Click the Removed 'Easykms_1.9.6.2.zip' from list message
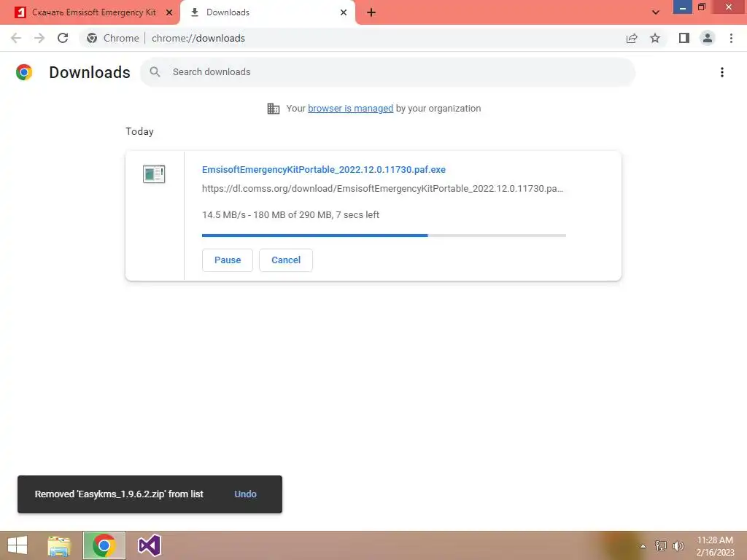The height and width of the screenshot is (560, 747). (x=119, y=494)
